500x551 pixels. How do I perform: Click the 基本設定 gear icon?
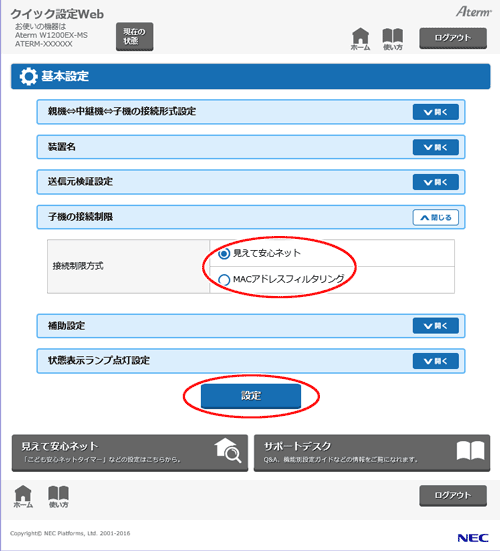pos(28,76)
